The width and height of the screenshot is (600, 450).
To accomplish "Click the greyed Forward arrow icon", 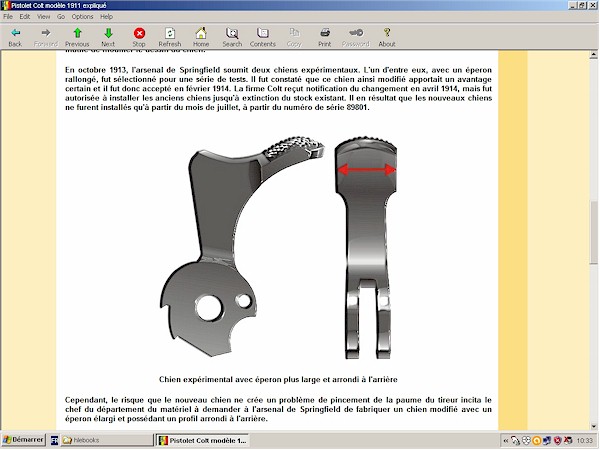I will pos(46,33).
